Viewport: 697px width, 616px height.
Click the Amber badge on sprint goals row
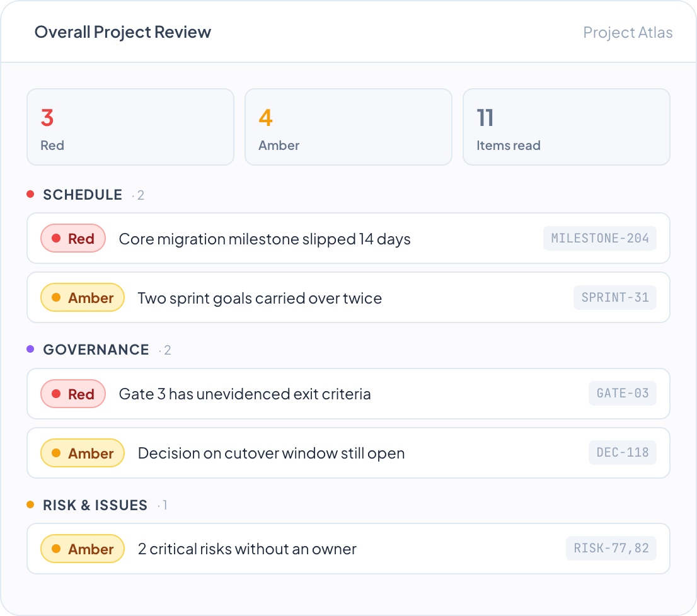82,297
